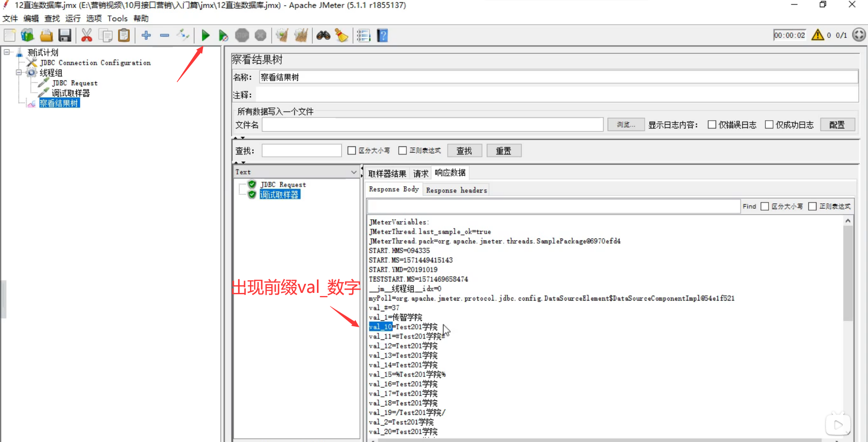Image resolution: width=868 pixels, height=442 pixels.
Task: Clear results with the broom icon
Action: coord(282,35)
